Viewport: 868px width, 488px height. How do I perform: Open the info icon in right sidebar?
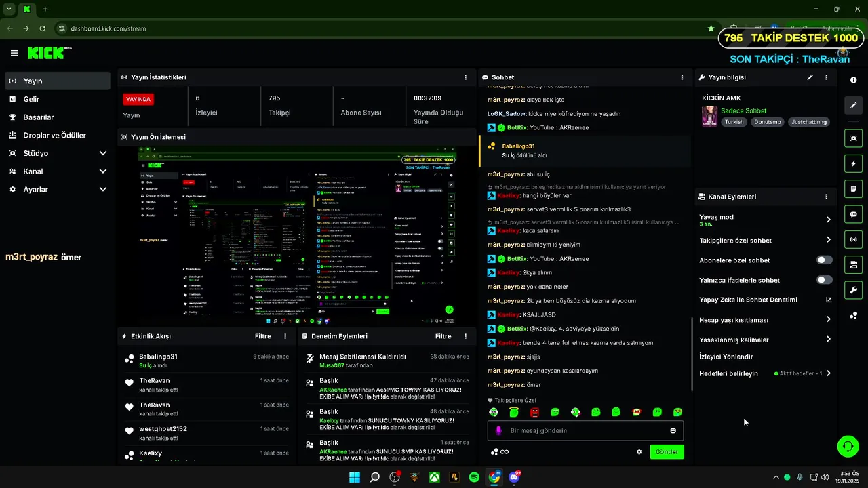(x=853, y=79)
